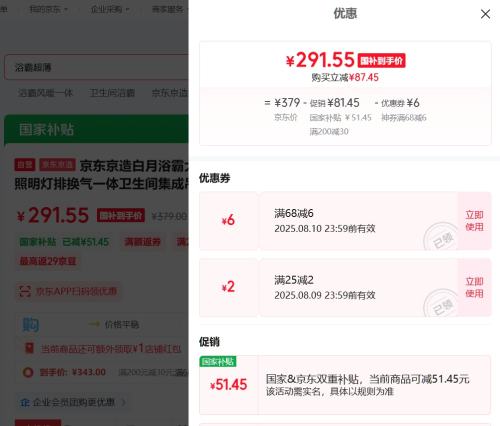Image resolution: width=500 pixels, height=426 pixels.
Task: Click the 促销 section heading
Action: (209, 342)
